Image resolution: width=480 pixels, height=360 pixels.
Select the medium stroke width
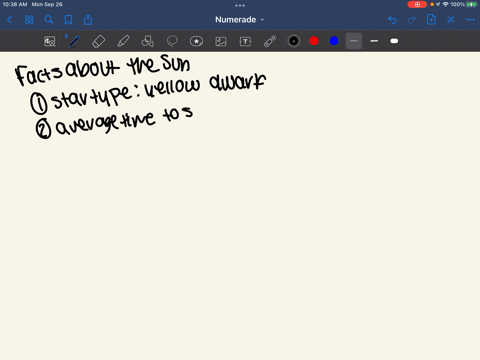[x=374, y=41]
